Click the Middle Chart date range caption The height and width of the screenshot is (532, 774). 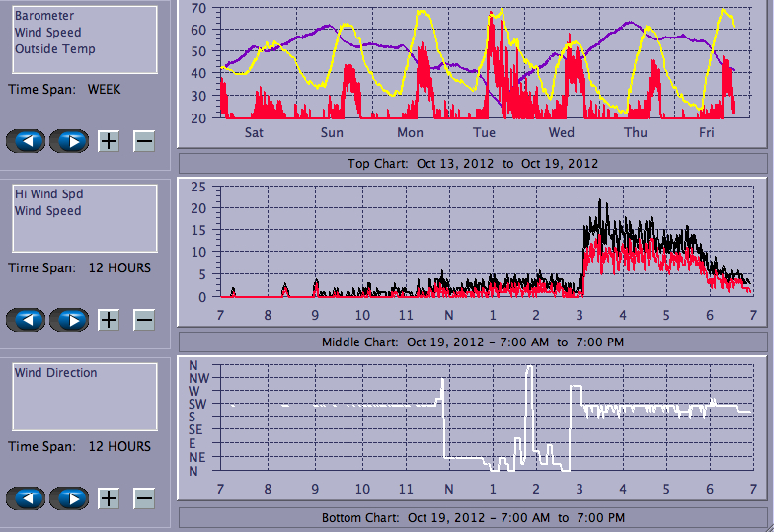[472, 342]
